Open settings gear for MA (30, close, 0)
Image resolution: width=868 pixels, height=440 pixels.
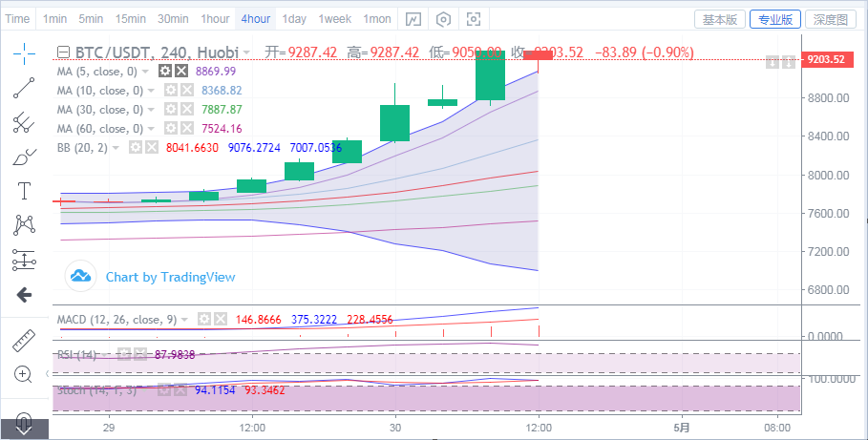point(171,109)
